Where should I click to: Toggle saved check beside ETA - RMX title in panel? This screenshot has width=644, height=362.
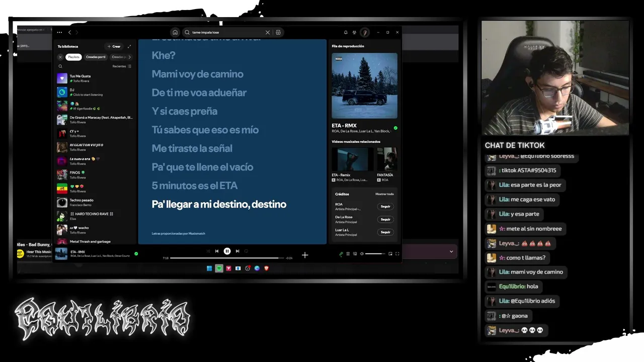395,128
